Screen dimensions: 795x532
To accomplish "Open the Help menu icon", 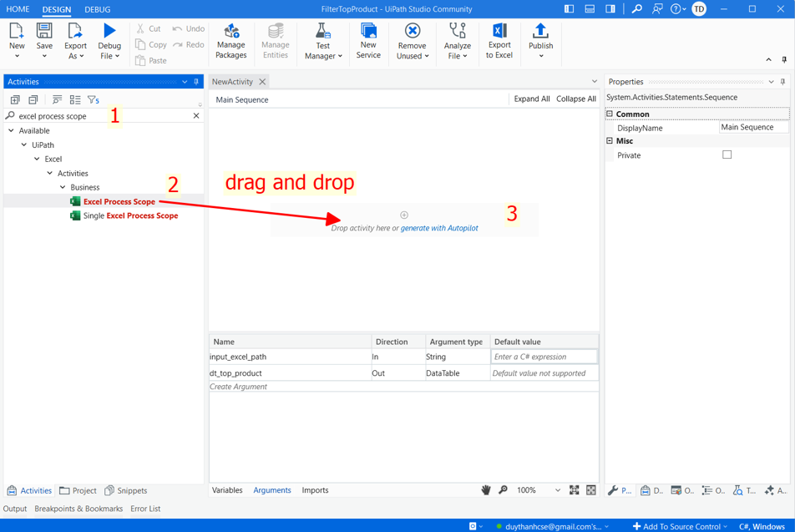I will (678, 9).
